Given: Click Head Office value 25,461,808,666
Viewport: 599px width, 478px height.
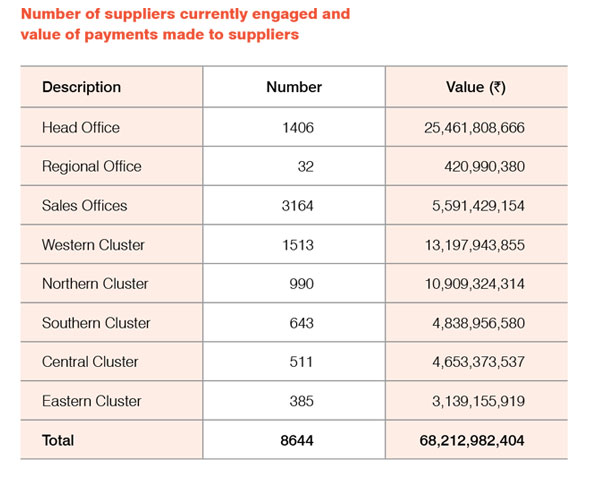Looking at the screenshot, I should [x=474, y=128].
